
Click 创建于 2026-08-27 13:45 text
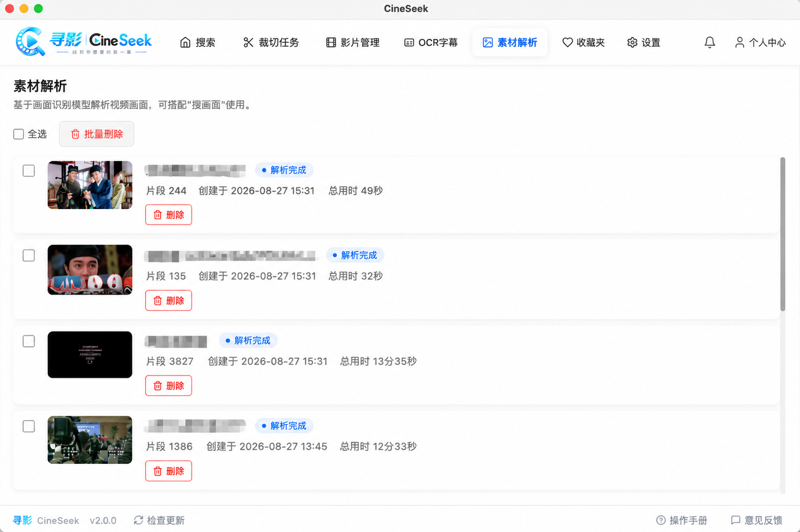coord(267,447)
